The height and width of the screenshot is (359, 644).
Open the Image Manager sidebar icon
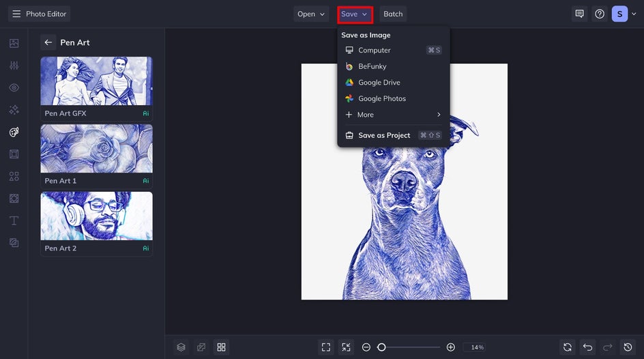click(x=14, y=43)
